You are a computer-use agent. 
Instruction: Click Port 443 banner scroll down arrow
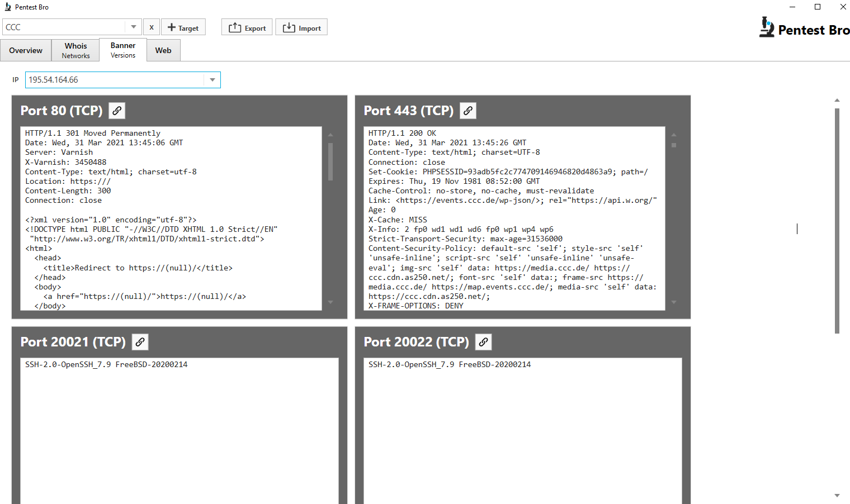point(674,302)
